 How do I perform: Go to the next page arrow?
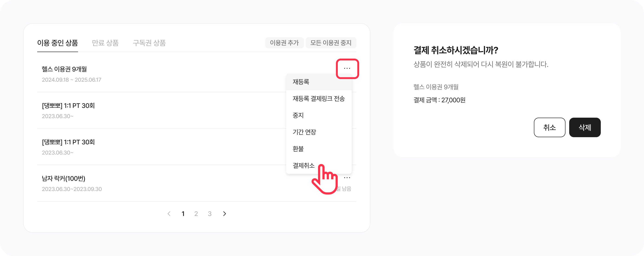coord(224,214)
